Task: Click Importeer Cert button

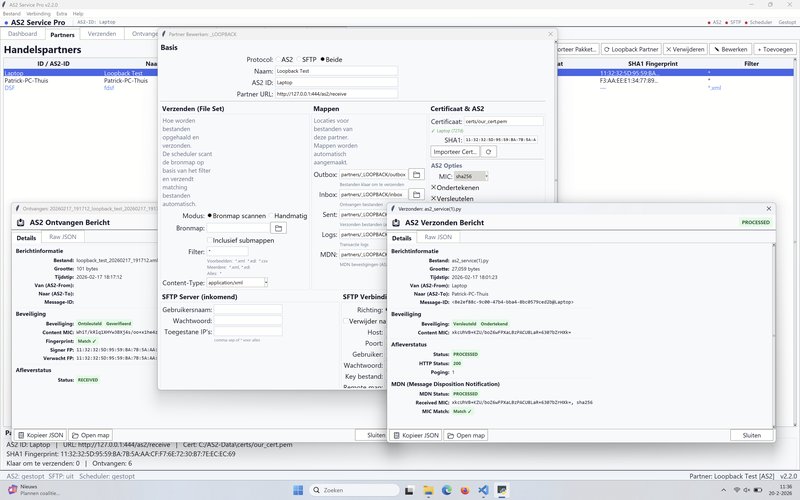Action: [454, 152]
